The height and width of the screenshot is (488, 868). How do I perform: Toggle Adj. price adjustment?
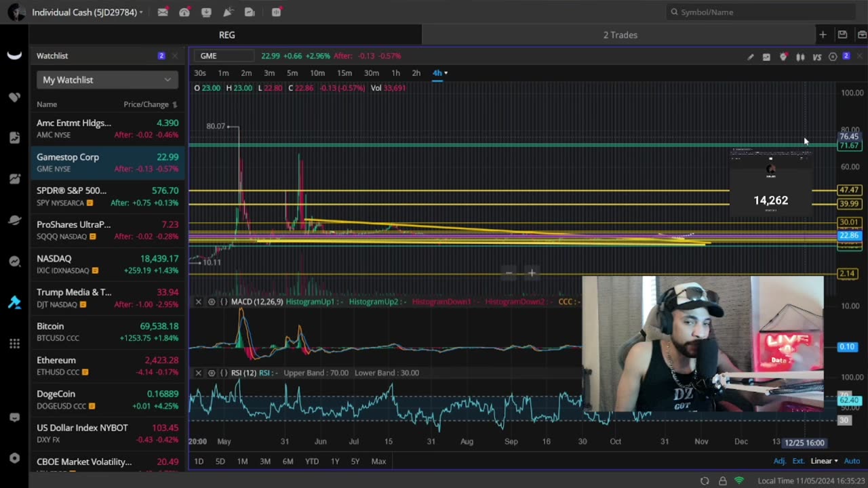pos(780,461)
